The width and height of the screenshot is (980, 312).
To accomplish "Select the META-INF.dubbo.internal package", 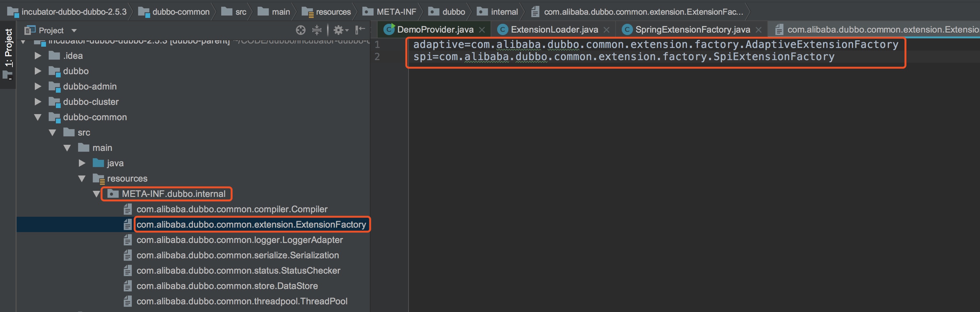I will [173, 194].
